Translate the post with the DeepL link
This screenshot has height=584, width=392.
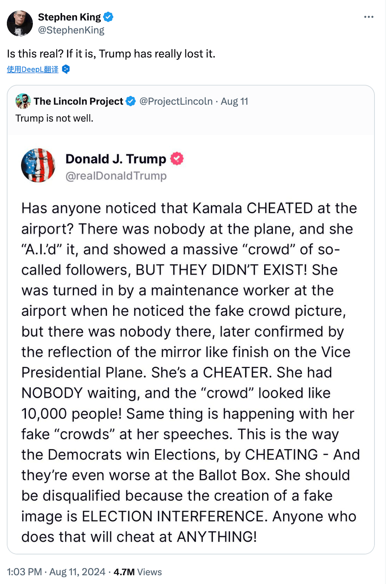point(32,69)
